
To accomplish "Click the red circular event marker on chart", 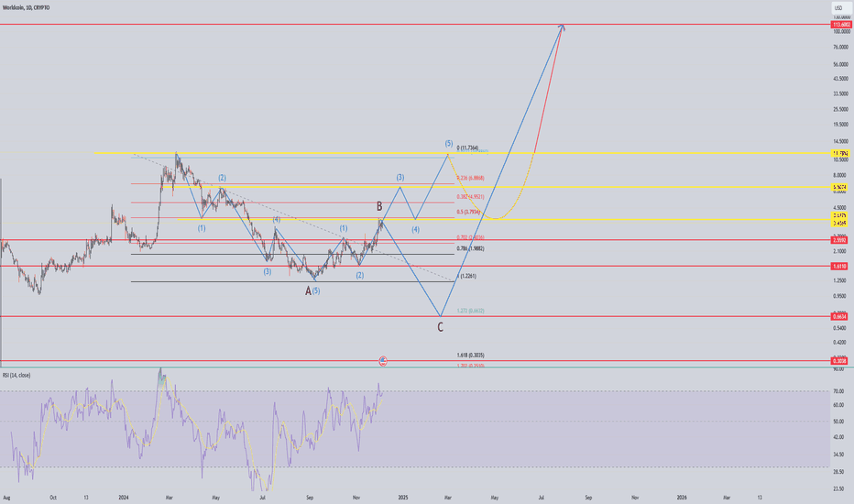I will coord(383,361).
